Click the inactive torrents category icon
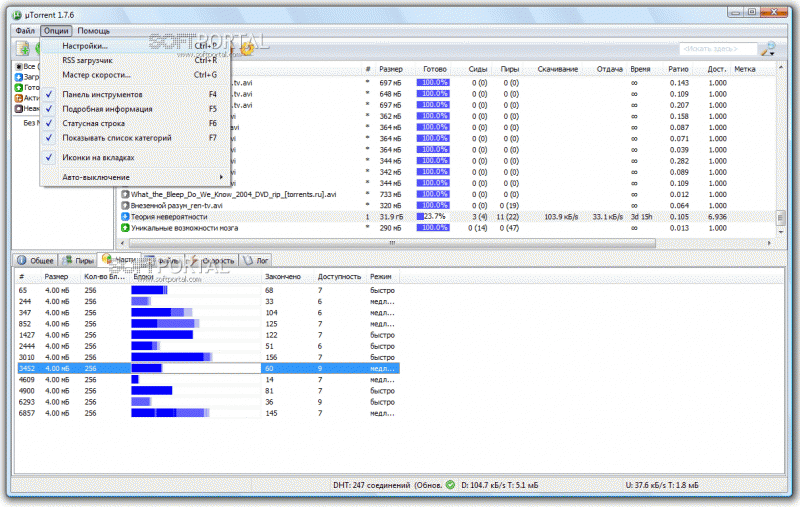 coord(19,109)
